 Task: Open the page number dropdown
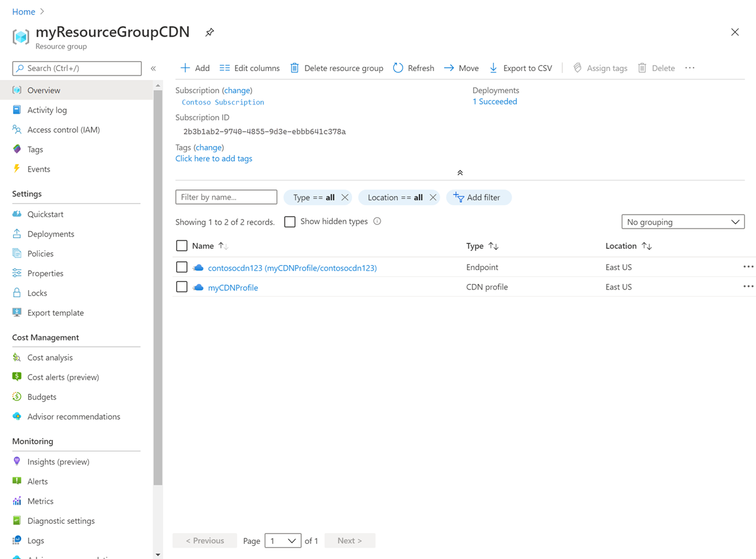283,540
